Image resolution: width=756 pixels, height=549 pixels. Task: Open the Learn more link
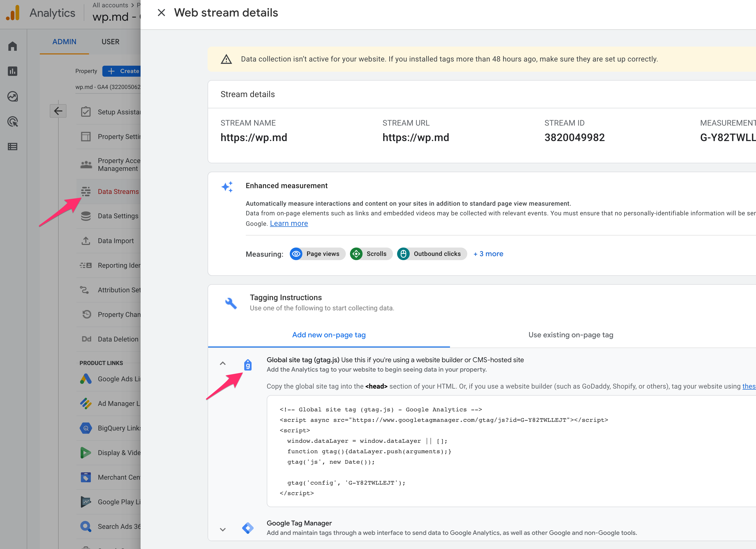(289, 223)
